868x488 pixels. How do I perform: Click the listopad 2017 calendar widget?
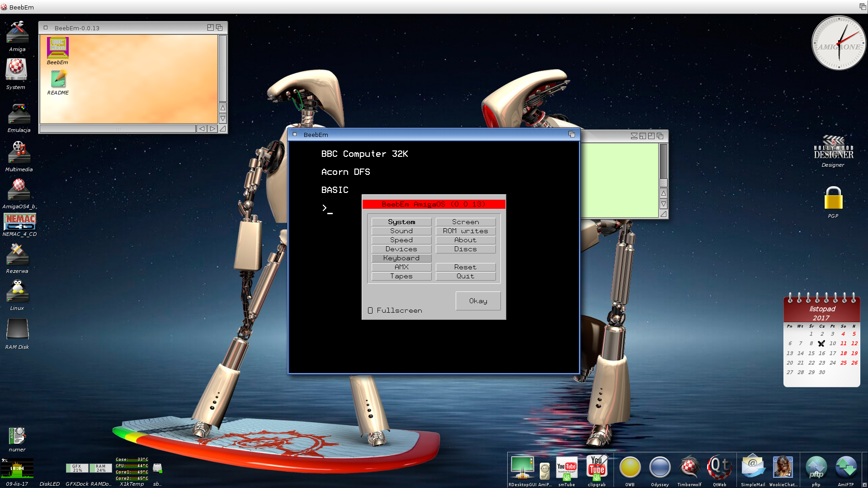[x=821, y=340]
